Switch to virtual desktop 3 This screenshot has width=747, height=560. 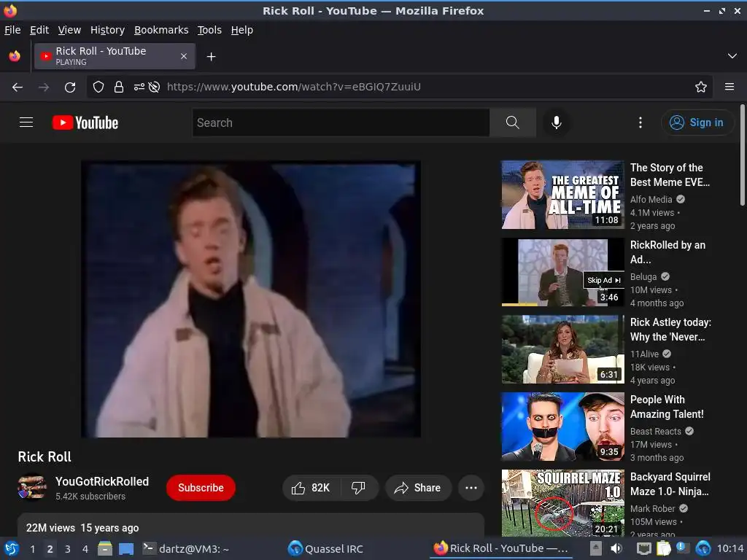[x=68, y=549]
